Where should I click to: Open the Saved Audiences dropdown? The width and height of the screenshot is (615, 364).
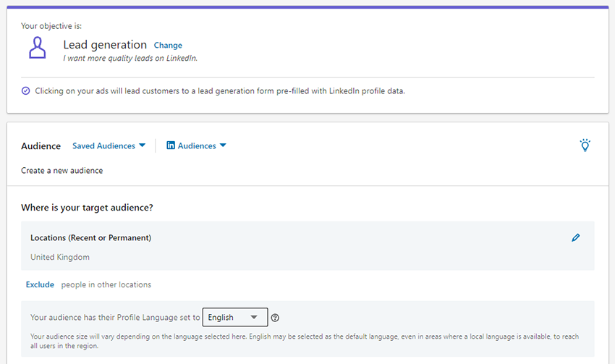[109, 145]
